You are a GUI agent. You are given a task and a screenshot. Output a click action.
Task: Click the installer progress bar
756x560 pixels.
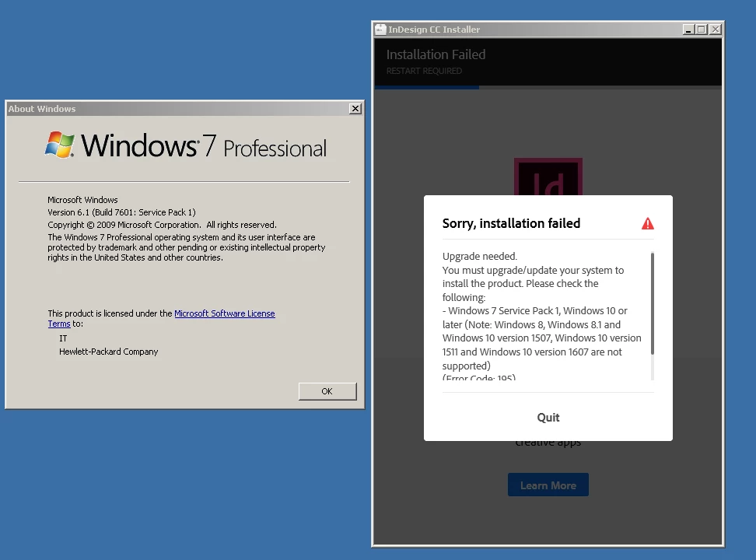point(548,87)
